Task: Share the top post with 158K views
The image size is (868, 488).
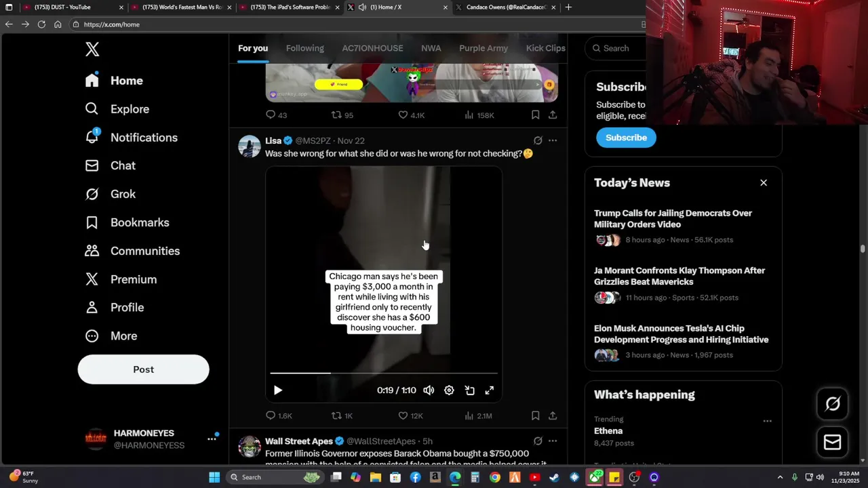Action: (553, 115)
